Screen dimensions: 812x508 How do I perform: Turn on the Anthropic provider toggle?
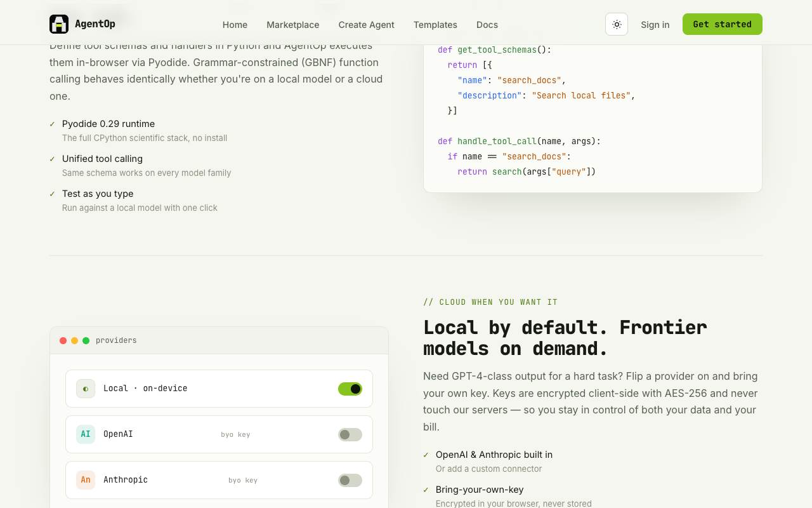350,480
